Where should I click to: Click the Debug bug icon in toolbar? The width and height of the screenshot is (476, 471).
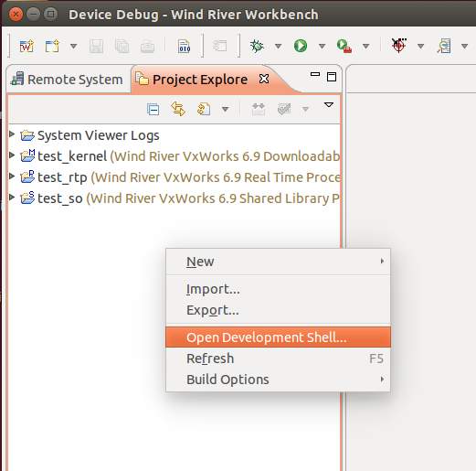click(x=257, y=46)
